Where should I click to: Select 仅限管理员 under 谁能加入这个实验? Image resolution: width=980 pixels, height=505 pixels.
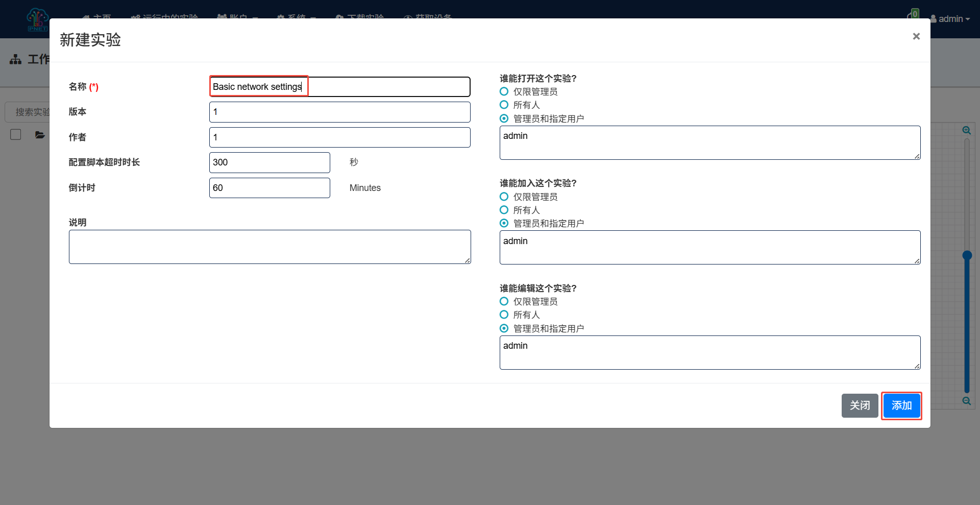click(504, 197)
